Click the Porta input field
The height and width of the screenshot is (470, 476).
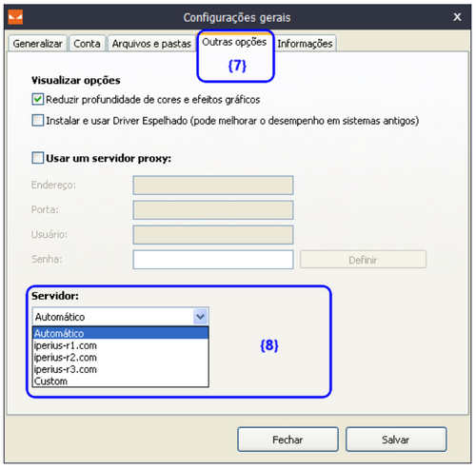pos(213,210)
